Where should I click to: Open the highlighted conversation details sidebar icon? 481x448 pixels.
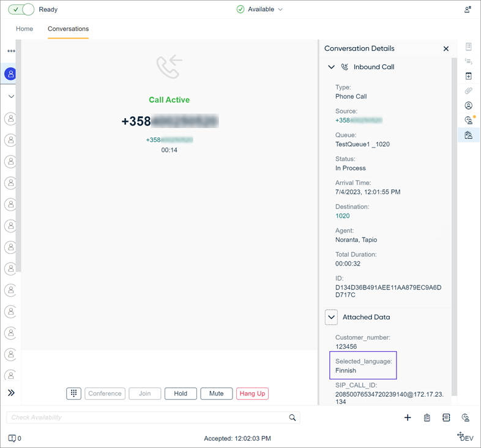coord(469,135)
